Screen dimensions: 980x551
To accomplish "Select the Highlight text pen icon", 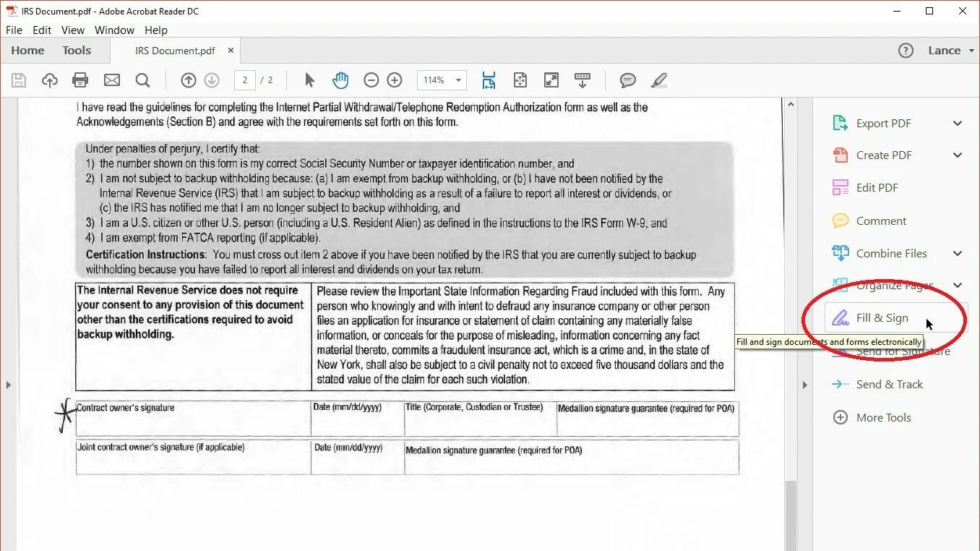I will pos(658,80).
